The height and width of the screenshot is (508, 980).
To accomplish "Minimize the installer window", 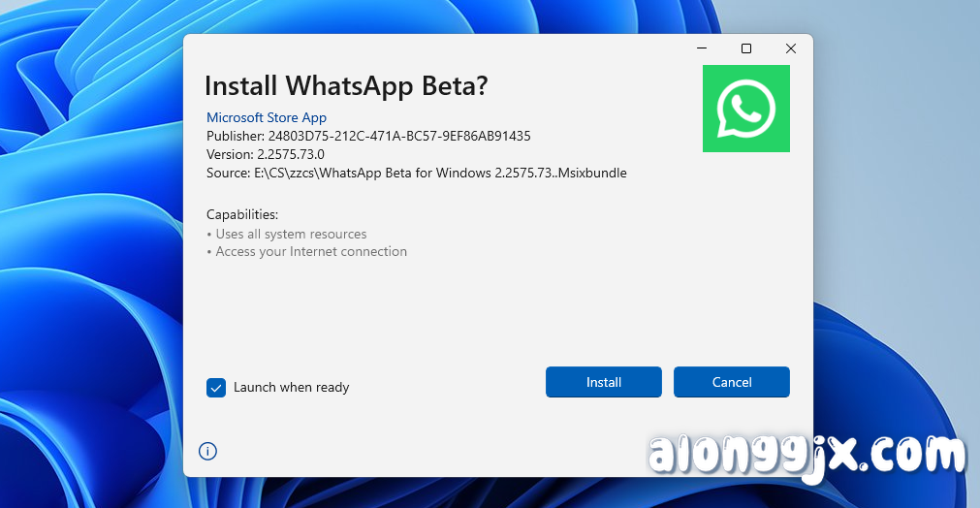I will [702, 48].
